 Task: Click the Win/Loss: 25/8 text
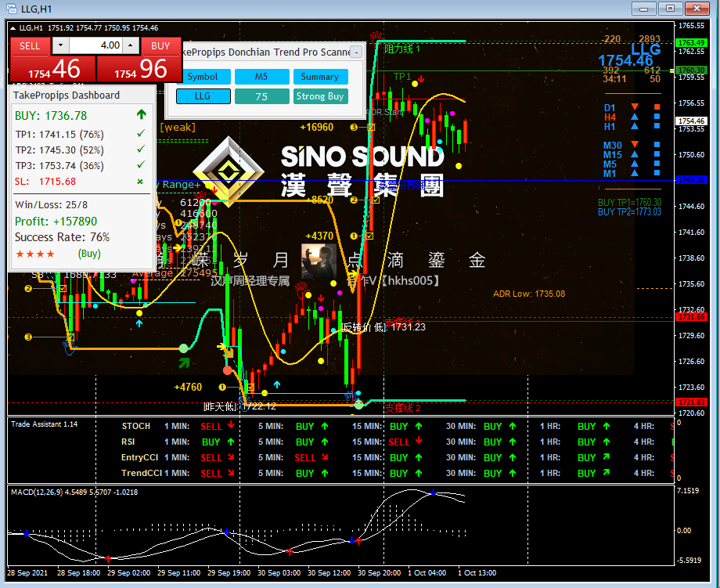pos(52,205)
